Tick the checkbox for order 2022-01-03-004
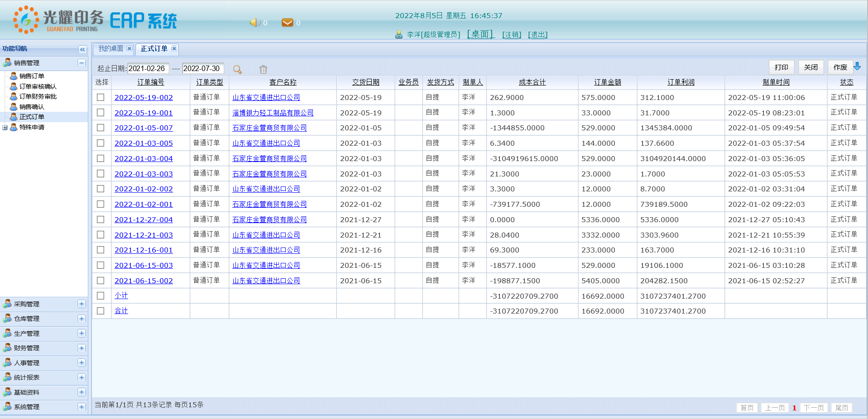Image resolution: width=868 pixels, height=419 pixels. click(101, 158)
